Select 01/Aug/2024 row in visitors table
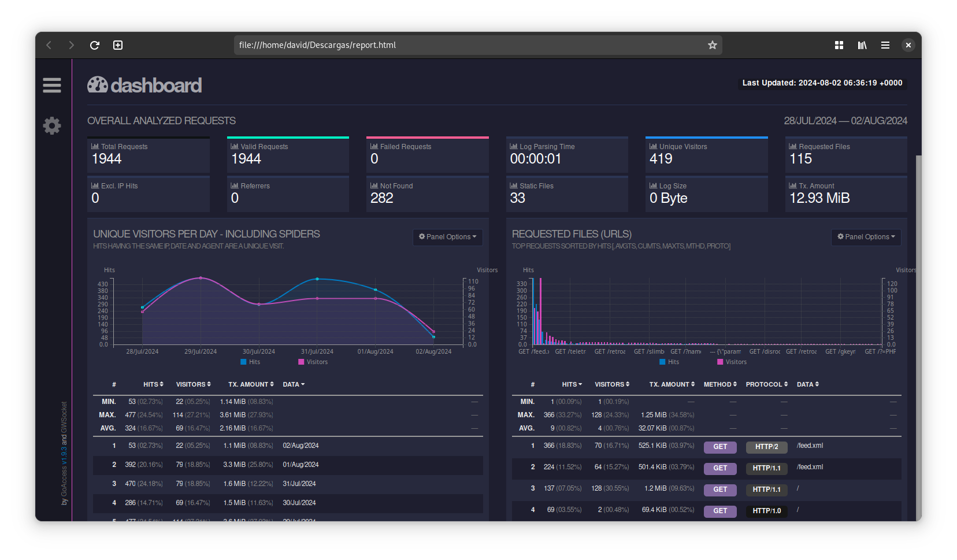 point(288,465)
